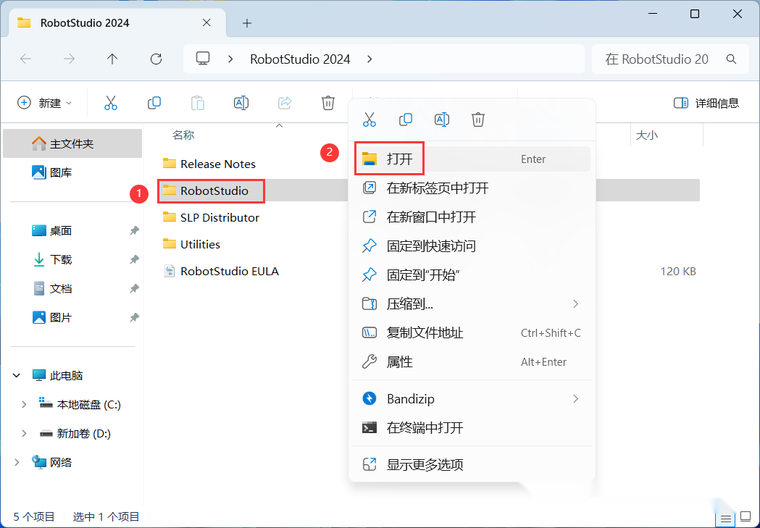Click the Paste icon in the main toolbar
Screen dimensions: 760x528
[197, 103]
